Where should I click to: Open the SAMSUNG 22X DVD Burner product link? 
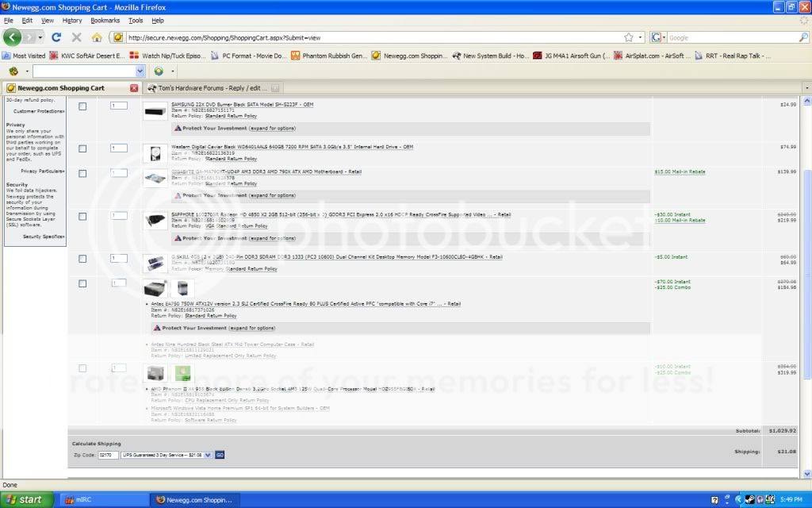[243, 104]
